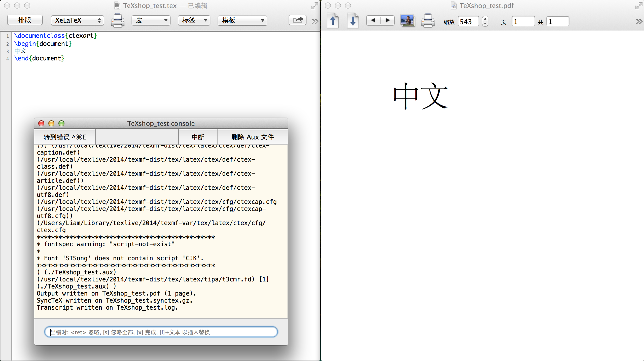
Task: Open the 模板 templates dropdown
Action: click(x=242, y=20)
